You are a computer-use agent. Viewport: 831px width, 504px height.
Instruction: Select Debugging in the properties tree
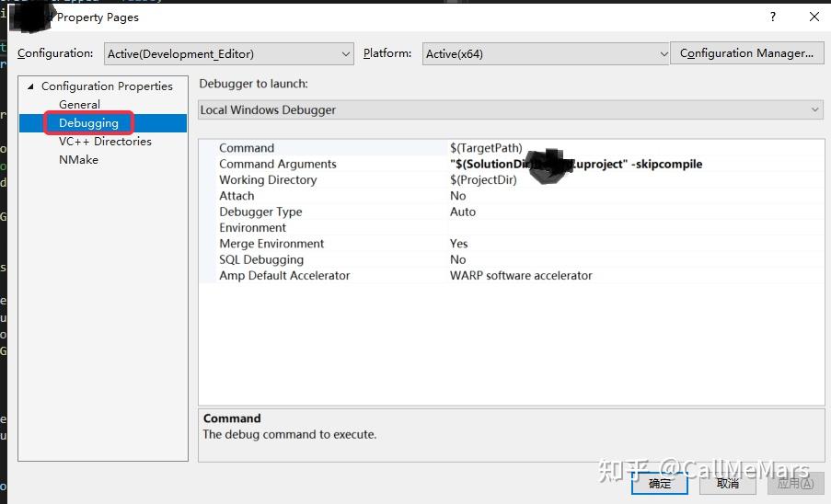[88, 123]
